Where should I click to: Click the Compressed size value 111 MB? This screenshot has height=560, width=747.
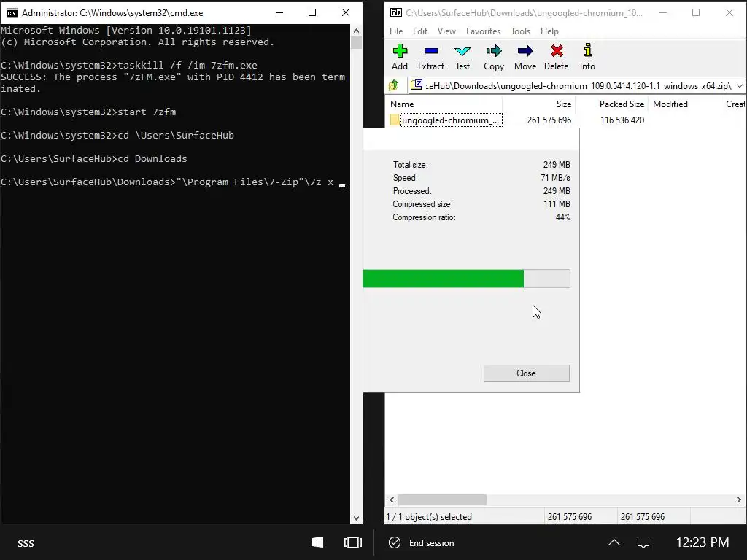[557, 204]
